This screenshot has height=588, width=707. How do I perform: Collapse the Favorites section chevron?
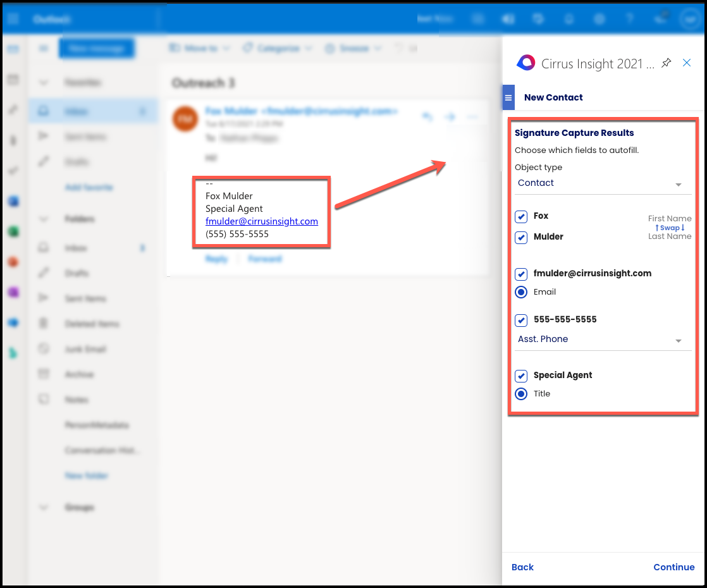pyautogui.click(x=43, y=83)
